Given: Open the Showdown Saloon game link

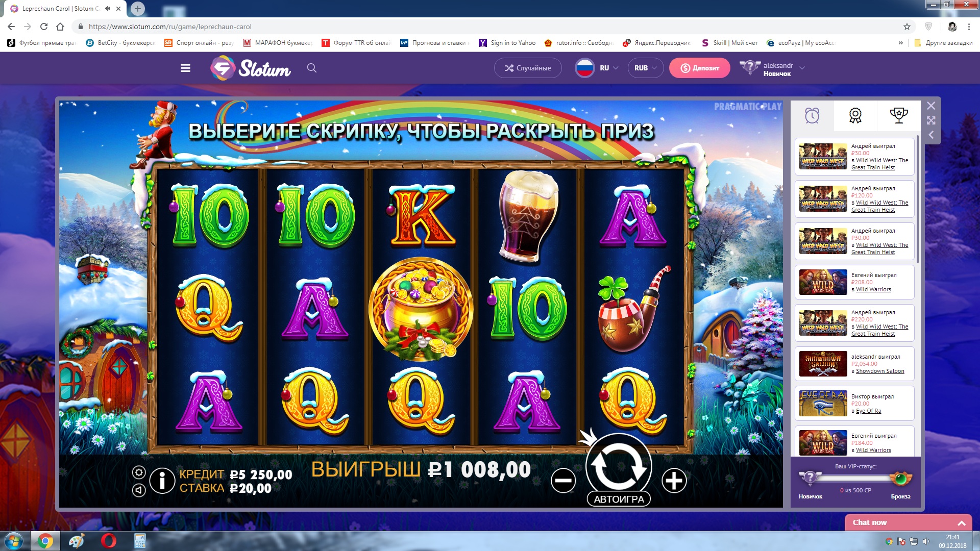Looking at the screenshot, I should click(879, 371).
